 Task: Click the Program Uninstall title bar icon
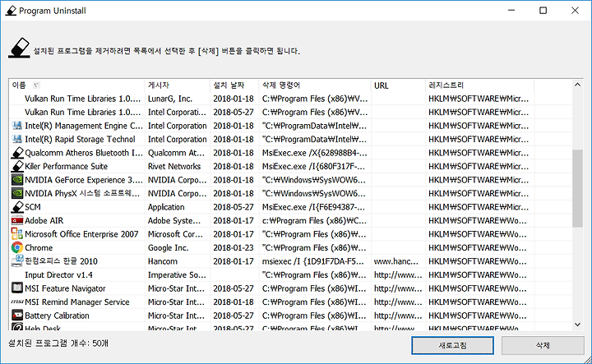11,11
